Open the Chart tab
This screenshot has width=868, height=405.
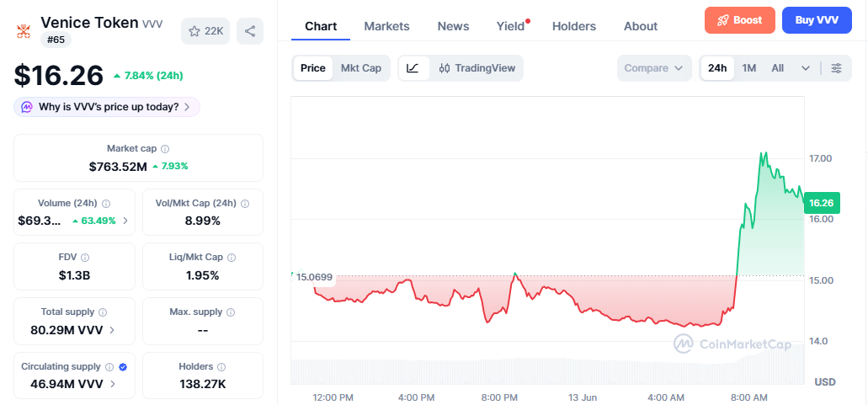click(321, 26)
